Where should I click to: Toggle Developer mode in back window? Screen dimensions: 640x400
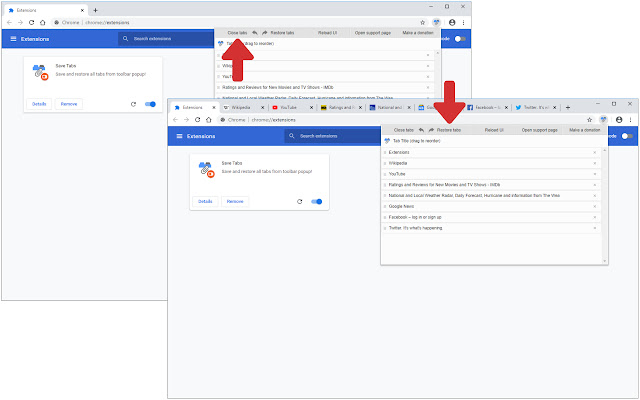[460, 39]
